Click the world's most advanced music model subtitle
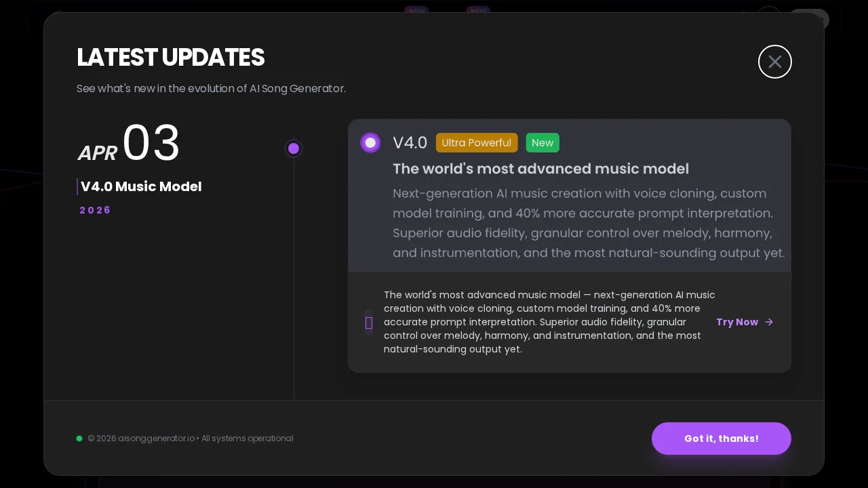This screenshot has height=488, width=868. (x=540, y=169)
